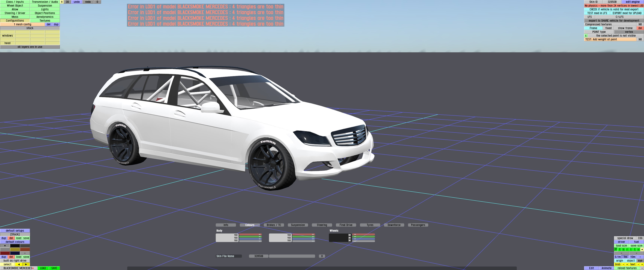Switch to the Suspension setup tab
Viewport: 644px width, 270px height.
pyautogui.click(x=298, y=225)
